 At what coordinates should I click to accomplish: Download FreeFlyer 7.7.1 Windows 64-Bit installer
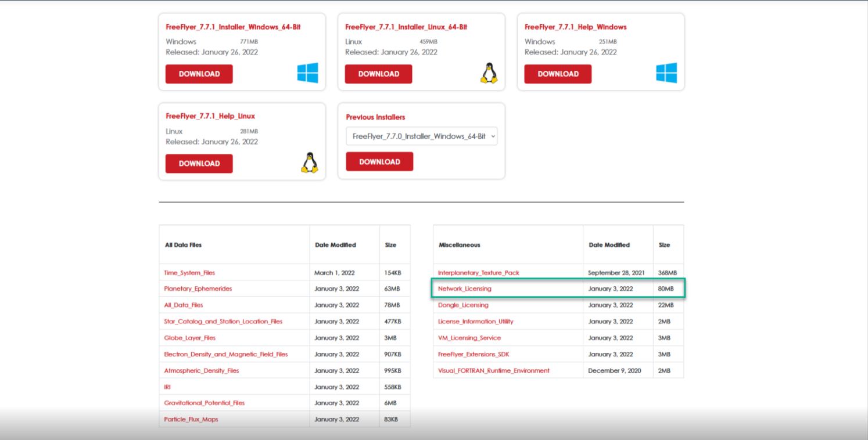[x=199, y=74]
